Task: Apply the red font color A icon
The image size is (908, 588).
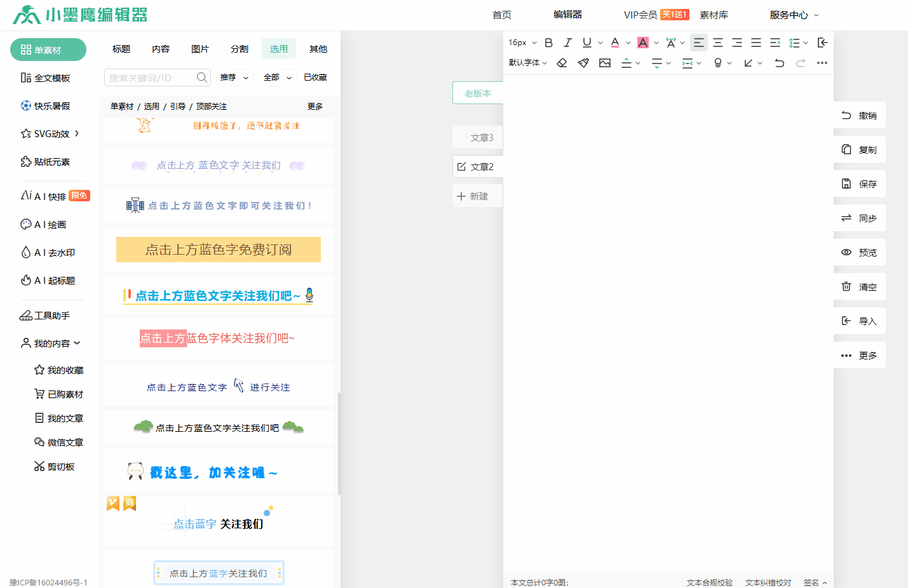Action: [x=615, y=43]
